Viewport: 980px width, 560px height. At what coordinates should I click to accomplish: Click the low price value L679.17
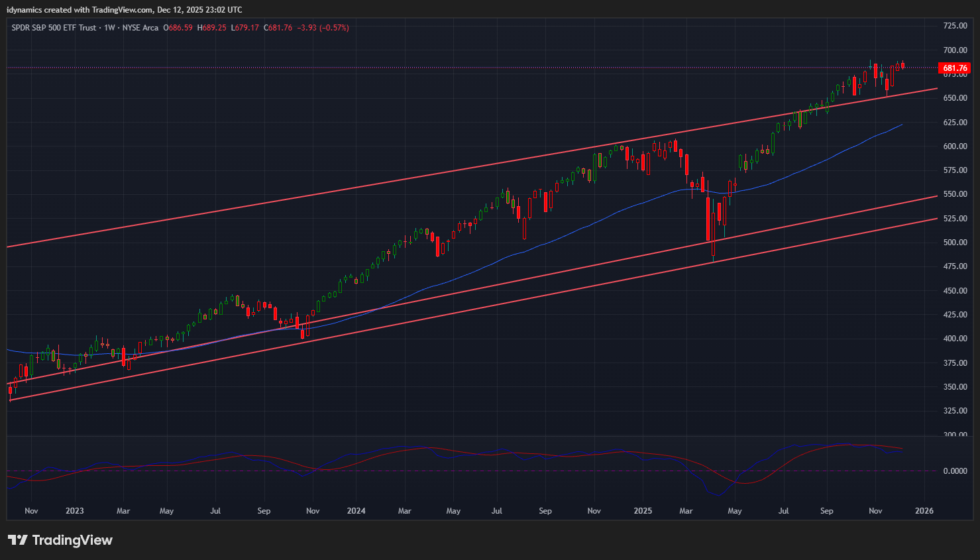point(245,28)
